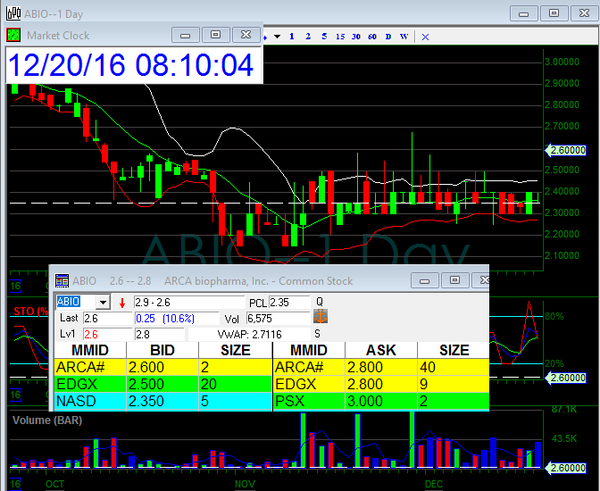Click the Level 2 window grid icon
The image size is (600, 491).
61,280
